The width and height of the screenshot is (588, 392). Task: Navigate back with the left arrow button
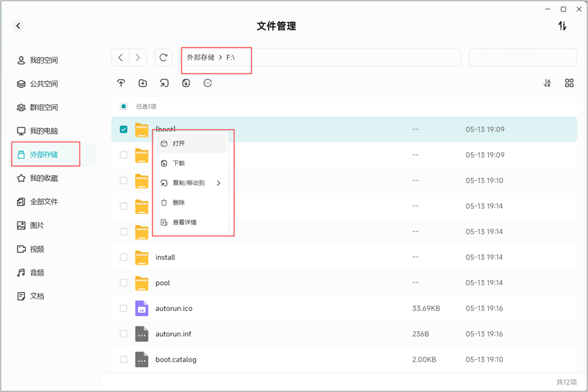point(120,57)
